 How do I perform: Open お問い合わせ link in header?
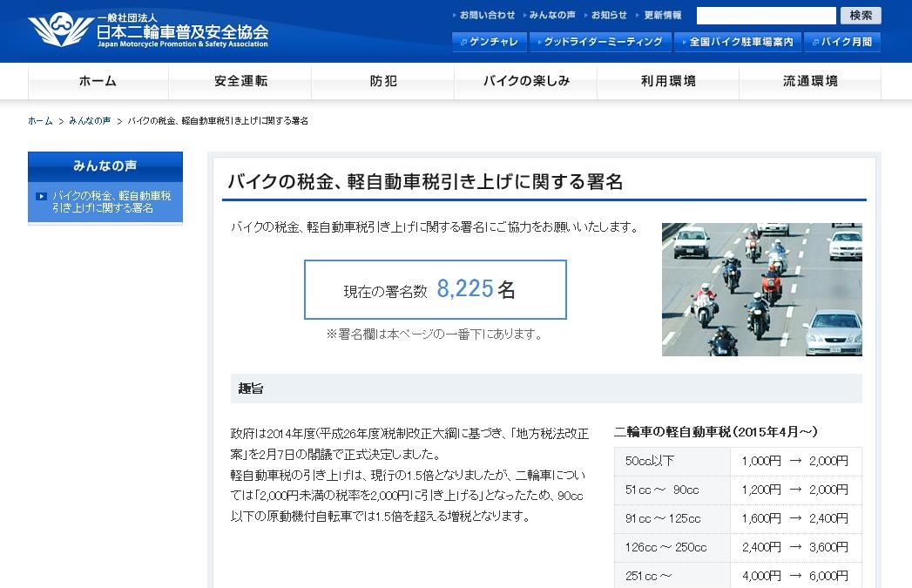[488, 15]
